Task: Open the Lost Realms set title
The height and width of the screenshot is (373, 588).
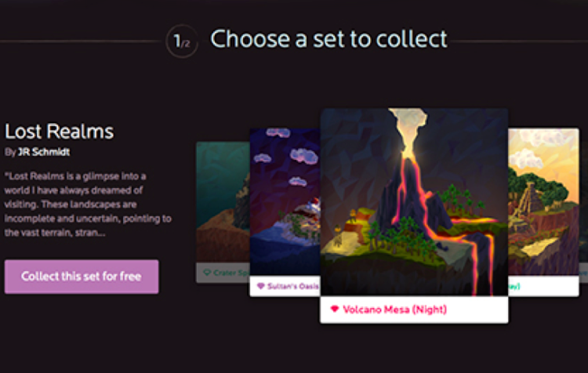Action: tap(59, 132)
